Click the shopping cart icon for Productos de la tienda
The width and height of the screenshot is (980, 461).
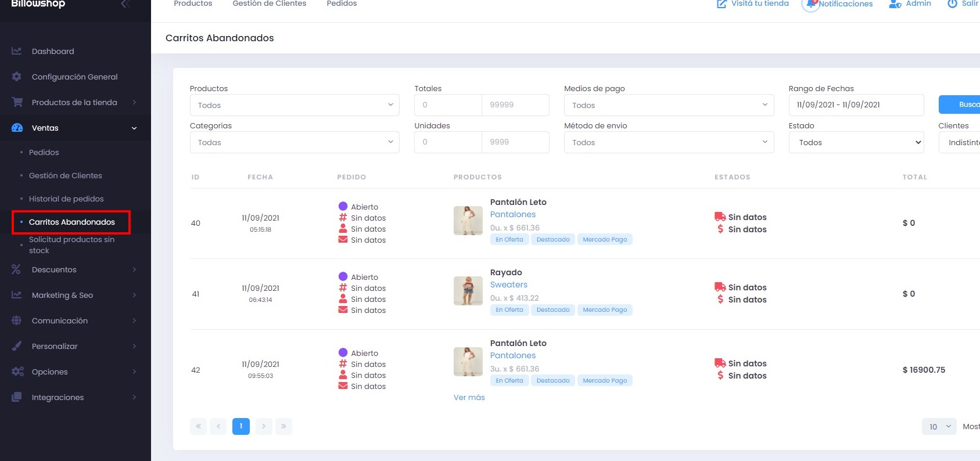pyautogui.click(x=17, y=102)
